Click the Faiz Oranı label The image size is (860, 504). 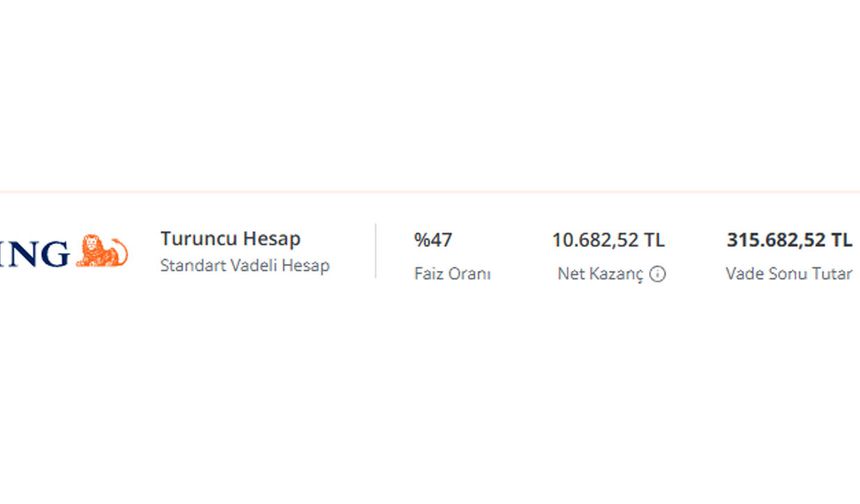(x=452, y=274)
